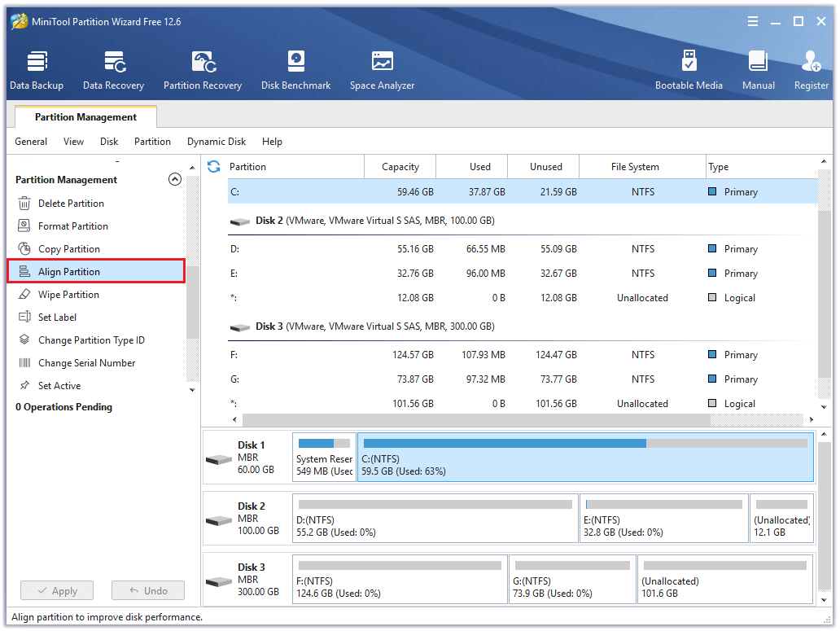Select the D: partition row
This screenshot has height=631, width=840.
coord(523,249)
